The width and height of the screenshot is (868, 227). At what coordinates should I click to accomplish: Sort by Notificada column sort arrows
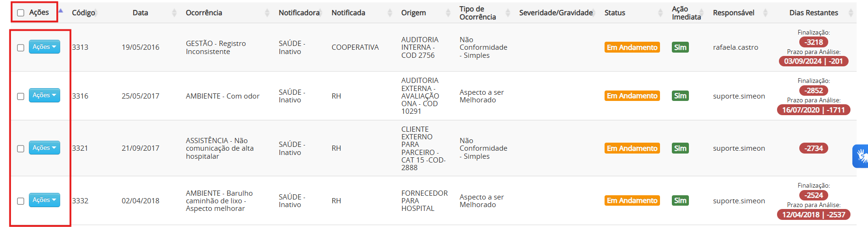click(x=390, y=13)
